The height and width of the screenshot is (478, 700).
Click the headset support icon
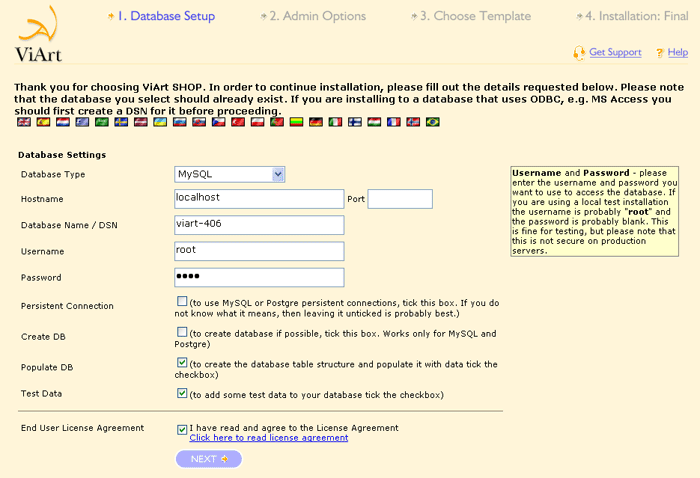point(579,53)
